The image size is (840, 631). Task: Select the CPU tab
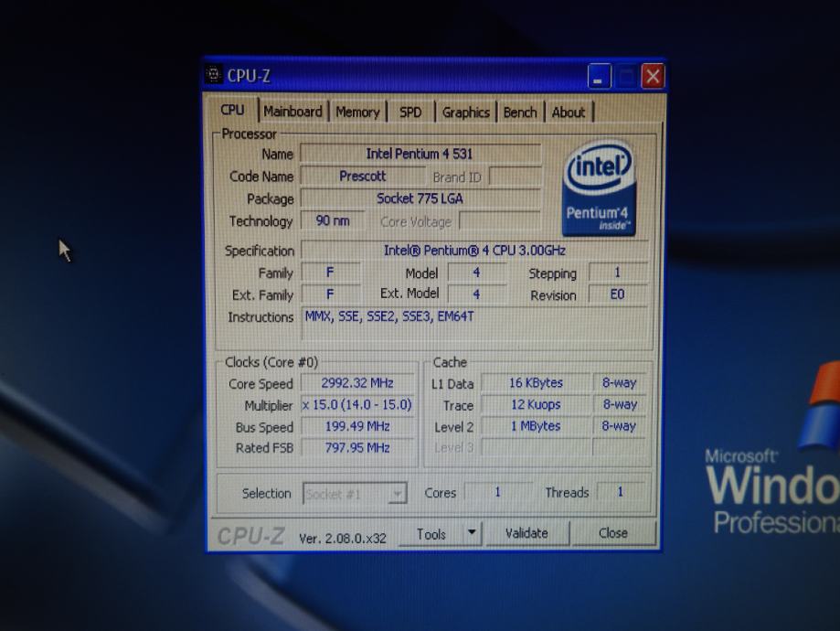pos(232,110)
